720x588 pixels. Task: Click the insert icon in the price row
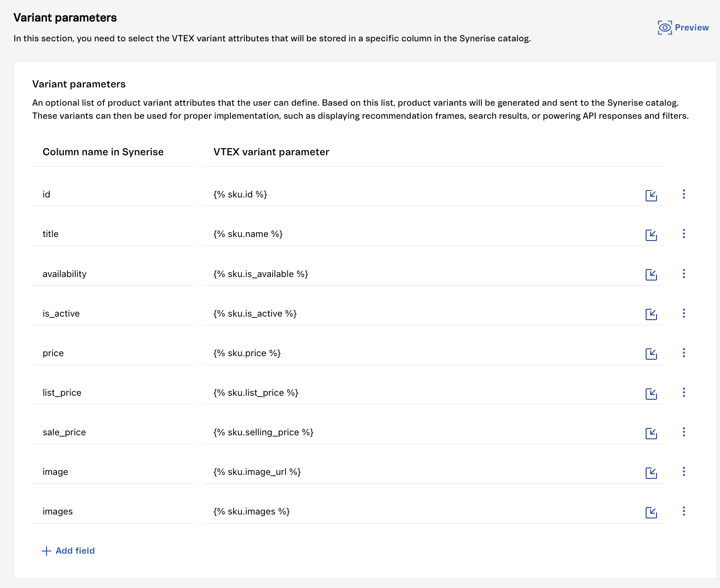click(651, 354)
